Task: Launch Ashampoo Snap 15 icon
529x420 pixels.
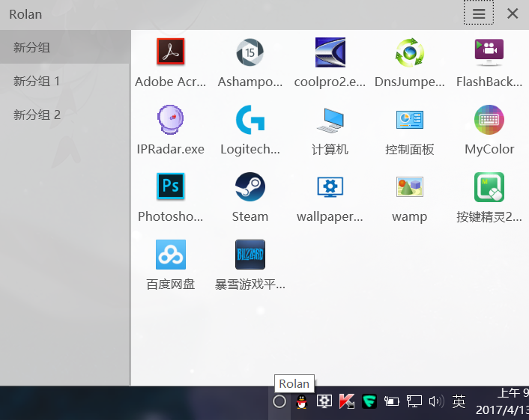Action: click(x=250, y=52)
